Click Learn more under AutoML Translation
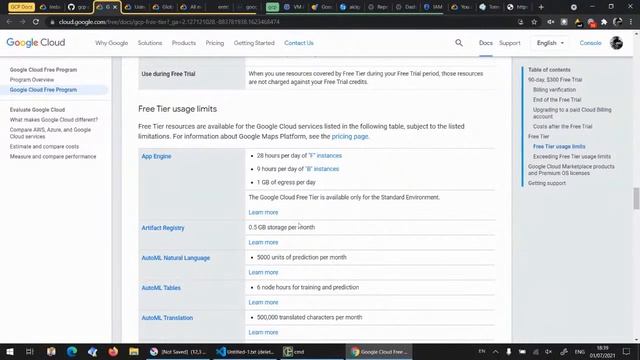This screenshot has height=360, width=640. click(263, 332)
